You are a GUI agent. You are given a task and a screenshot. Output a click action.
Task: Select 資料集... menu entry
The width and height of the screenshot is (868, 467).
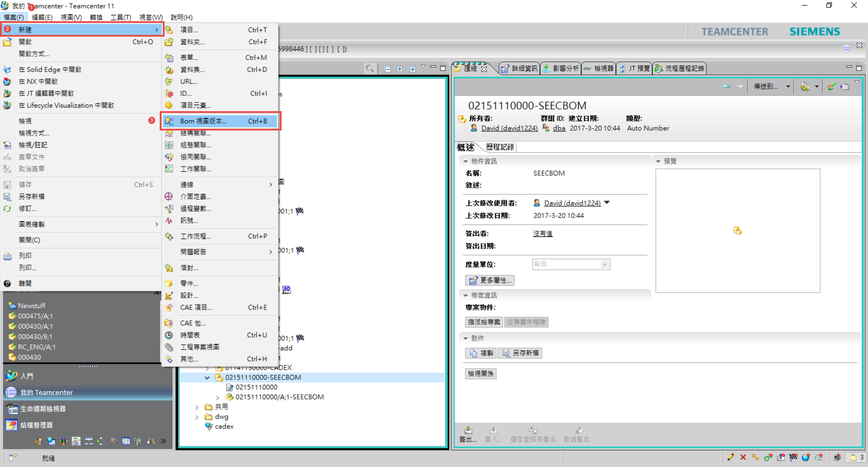pos(220,69)
